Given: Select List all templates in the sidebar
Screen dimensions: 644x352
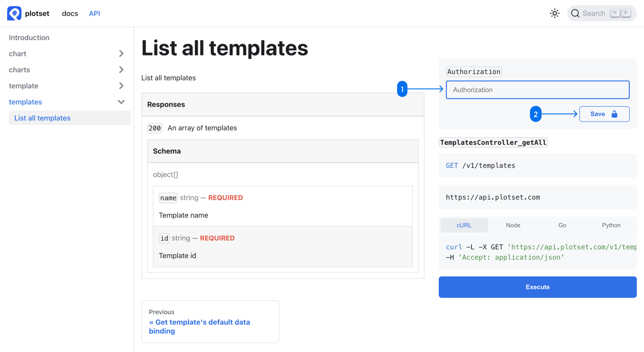Looking at the screenshot, I should click(x=42, y=117).
